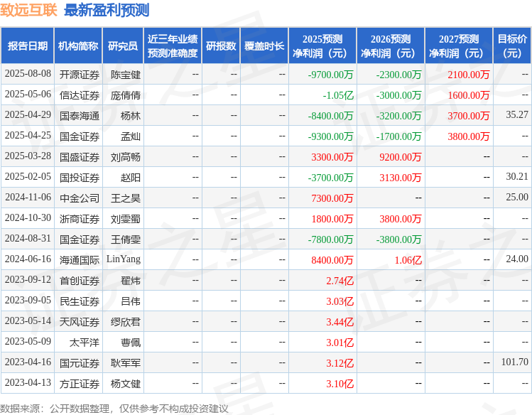Screen dimensions: 532x415
Task: Click the date cell 2025-08-08
Action: pos(28,74)
